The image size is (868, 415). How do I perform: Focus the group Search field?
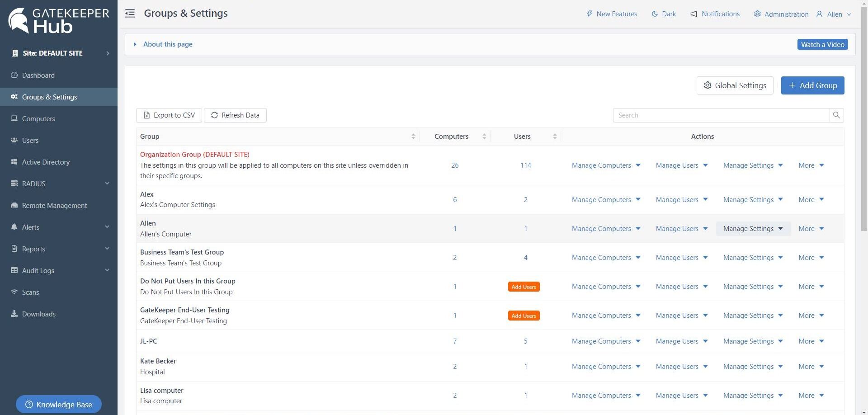click(x=721, y=115)
